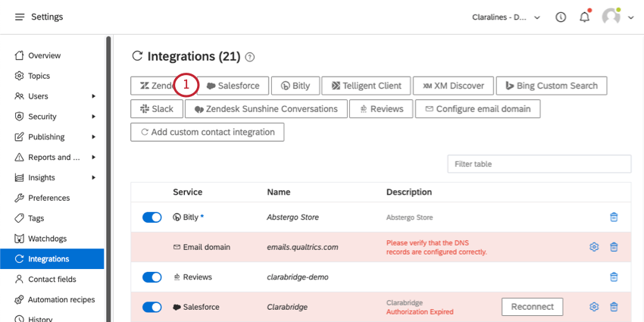Click the Filter table input field

pos(539,164)
